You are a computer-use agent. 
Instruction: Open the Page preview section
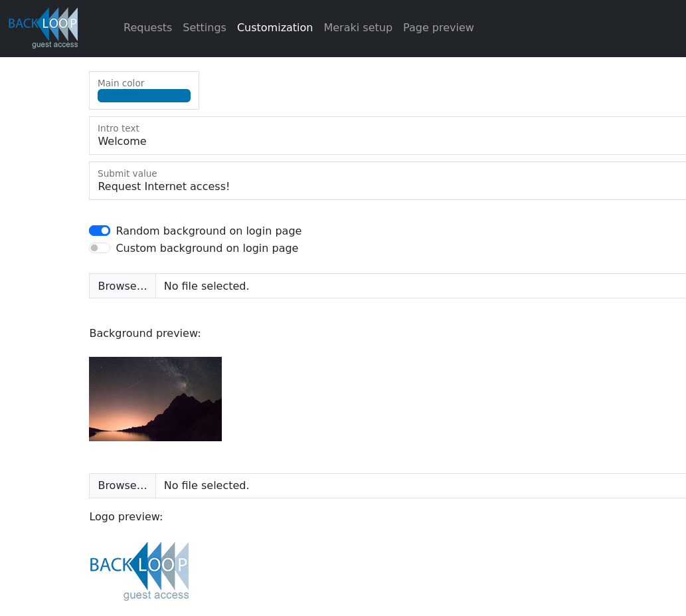click(438, 27)
